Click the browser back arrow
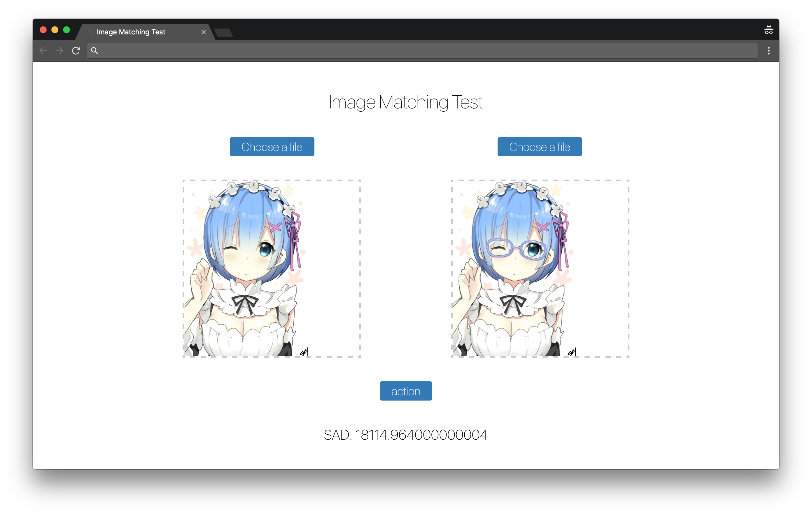This screenshot has width=812, height=516. [x=43, y=51]
